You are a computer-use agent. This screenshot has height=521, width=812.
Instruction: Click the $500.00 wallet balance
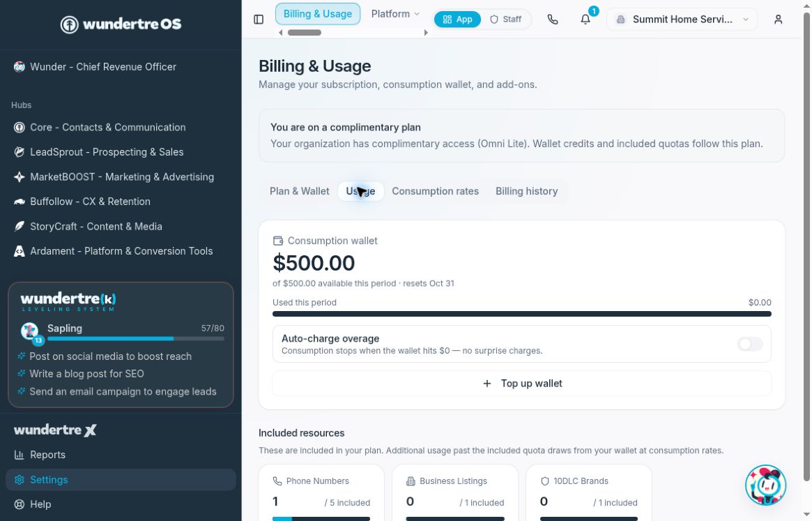point(314,264)
